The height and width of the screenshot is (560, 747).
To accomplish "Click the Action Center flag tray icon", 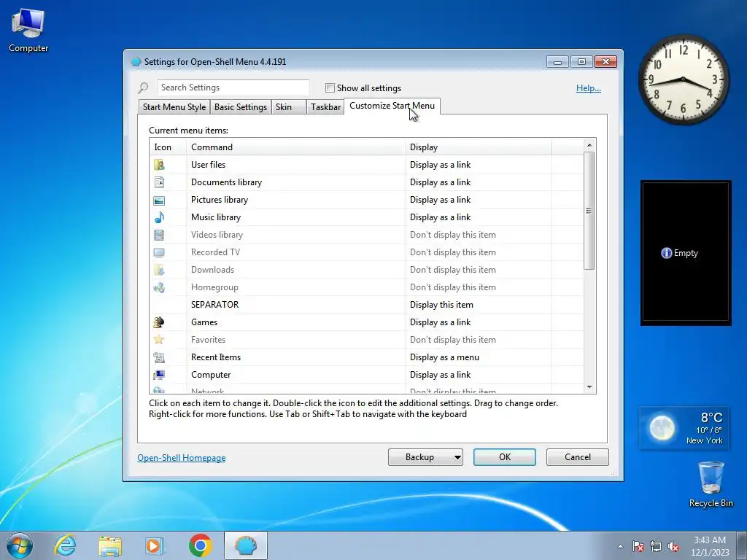I will [638, 547].
